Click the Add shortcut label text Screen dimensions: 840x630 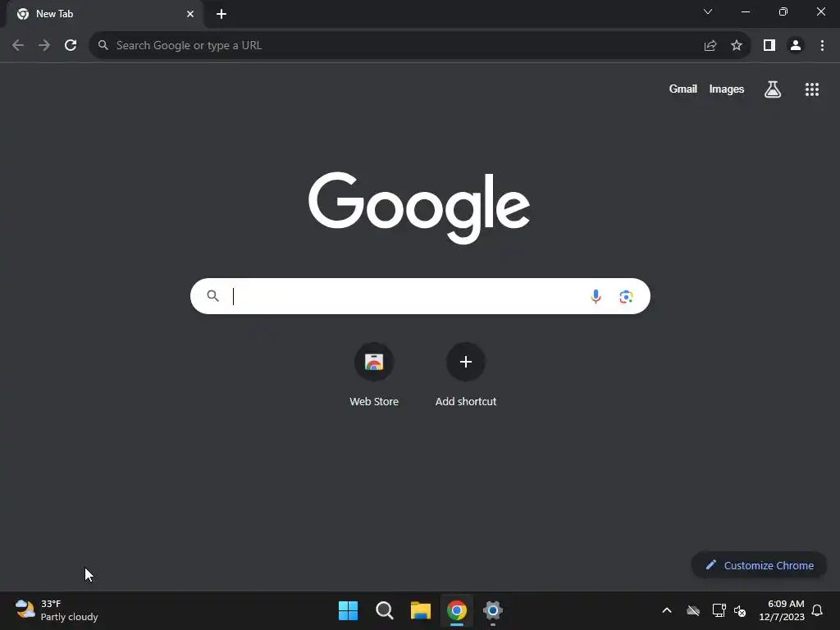(466, 401)
